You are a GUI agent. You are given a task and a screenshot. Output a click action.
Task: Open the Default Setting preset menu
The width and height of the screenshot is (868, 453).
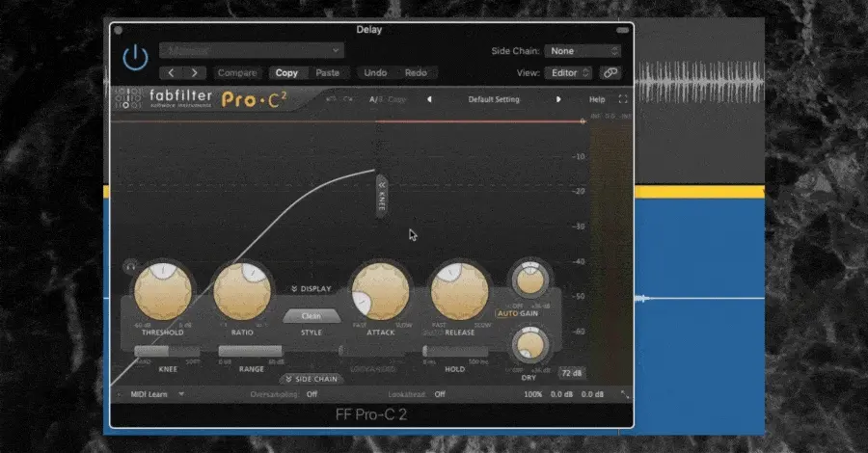tap(494, 99)
